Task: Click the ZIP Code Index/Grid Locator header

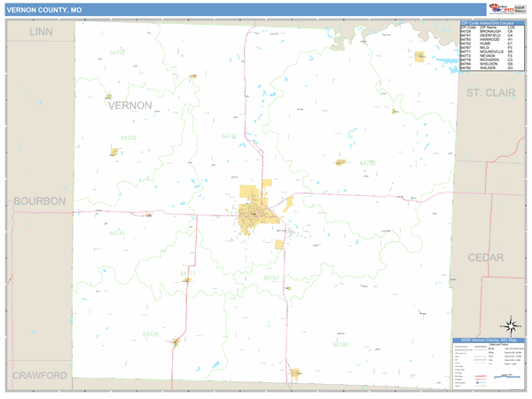Action: tap(489, 22)
